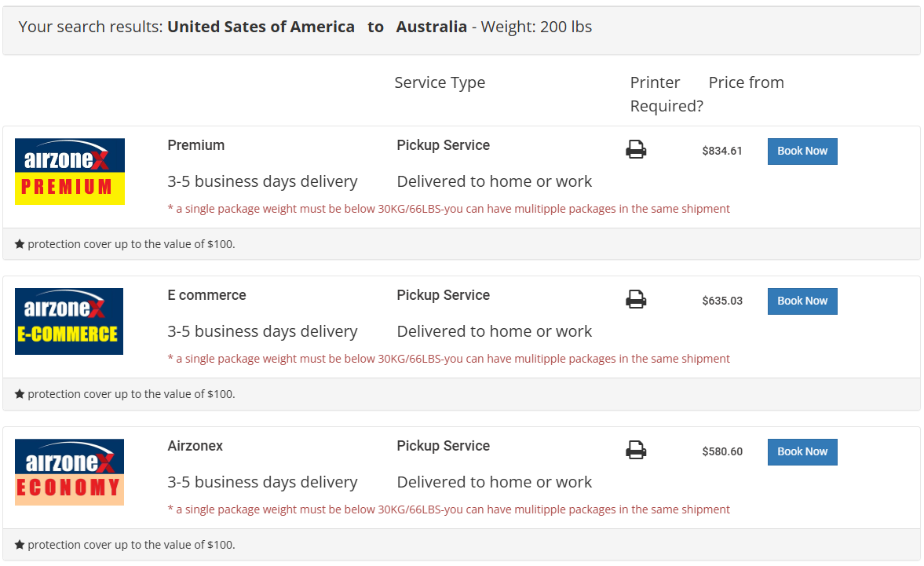Select the Premium service title
The height and width of the screenshot is (566, 924).
pyautogui.click(x=195, y=145)
